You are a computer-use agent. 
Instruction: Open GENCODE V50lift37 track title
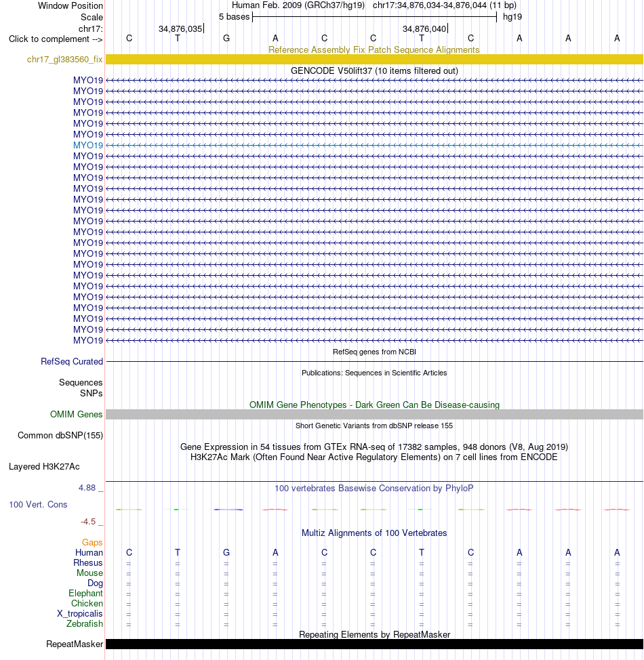click(x=374, y=70)
